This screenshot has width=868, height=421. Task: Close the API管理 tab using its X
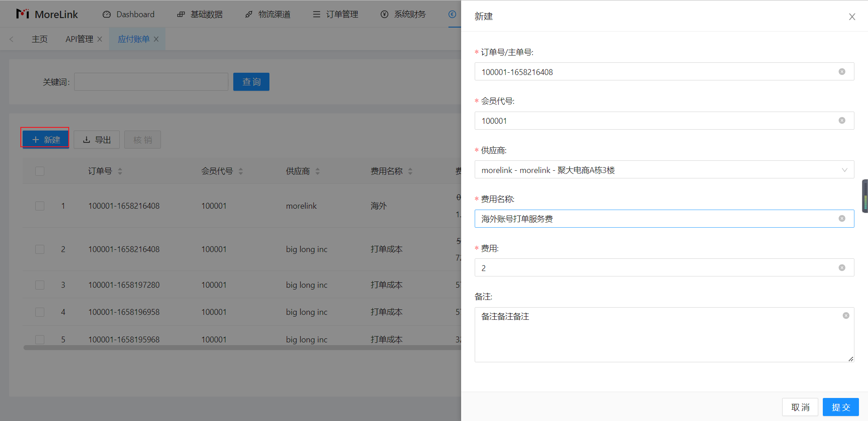(100, 39)
